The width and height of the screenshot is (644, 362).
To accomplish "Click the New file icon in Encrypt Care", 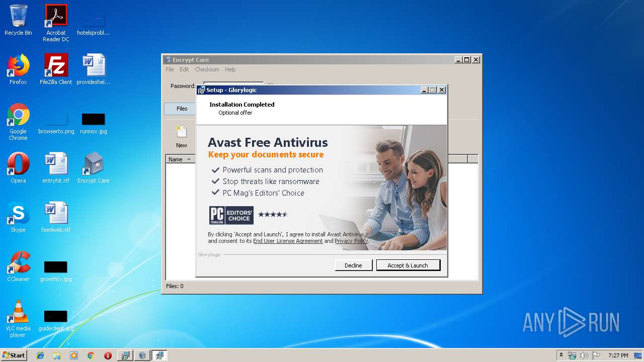I will click(181, 137).
